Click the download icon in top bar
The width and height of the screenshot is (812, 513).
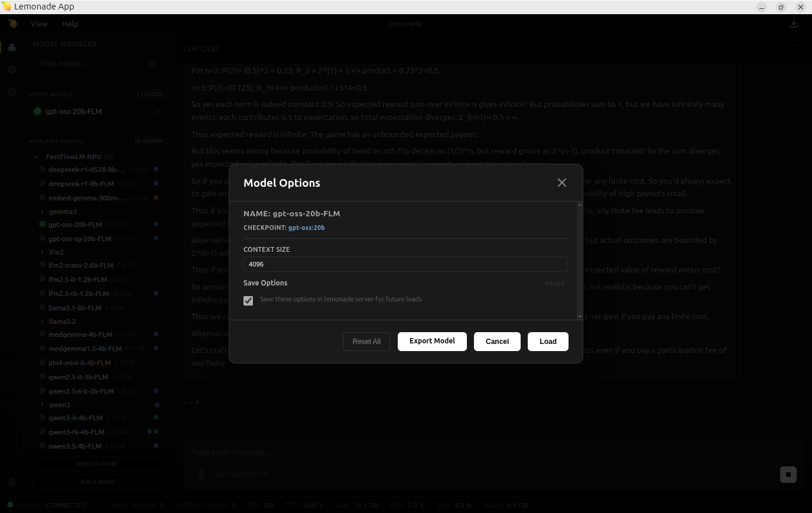click(794, 24)
